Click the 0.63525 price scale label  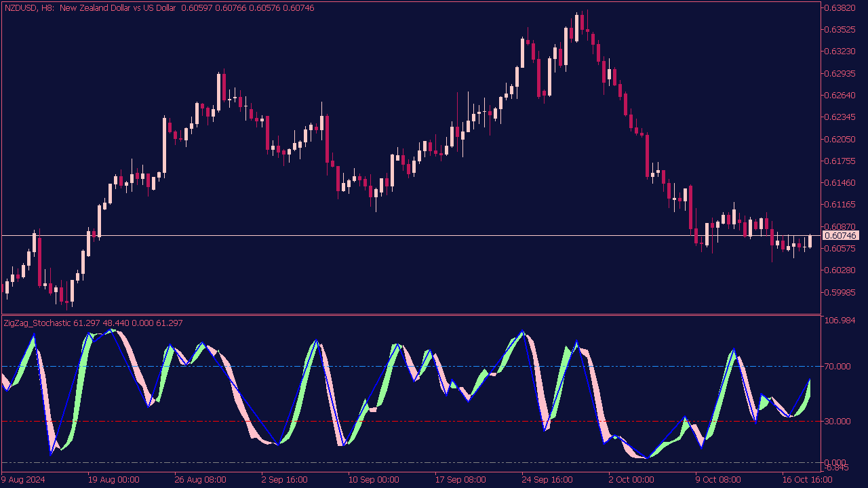tap(840, 30)
